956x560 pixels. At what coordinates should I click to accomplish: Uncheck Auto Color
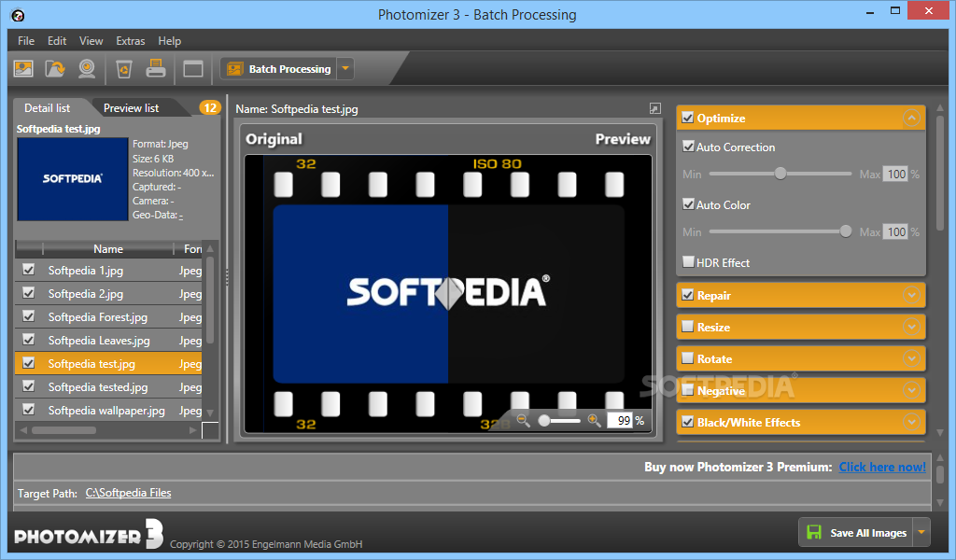tap(688, 204)
